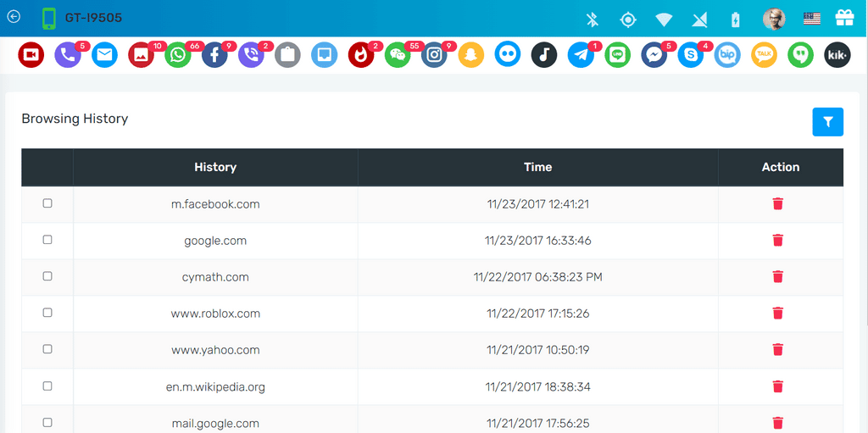Open the BiP messenger icon
Viewport: 868px width, 433px height.
[x=727, y=55]
